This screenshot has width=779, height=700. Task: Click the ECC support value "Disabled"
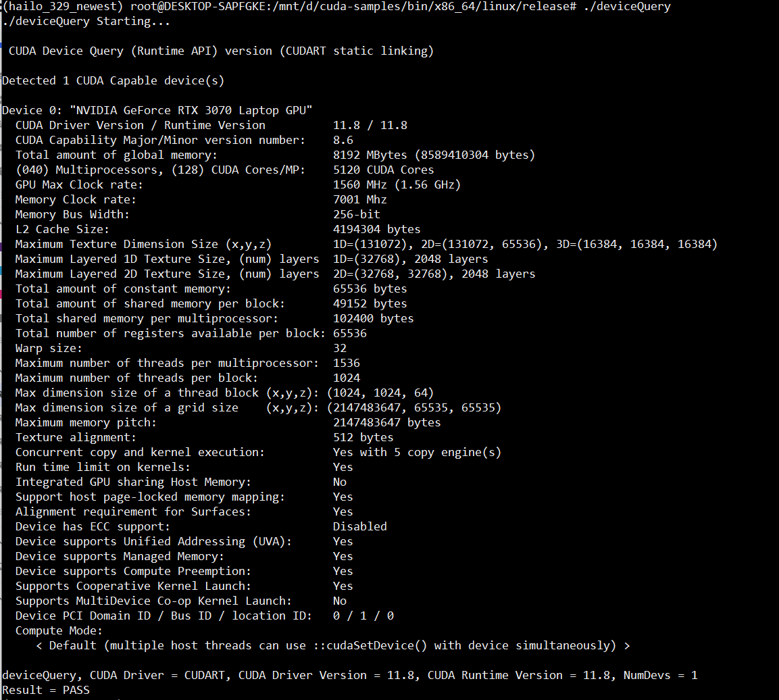tap(359, 526)
